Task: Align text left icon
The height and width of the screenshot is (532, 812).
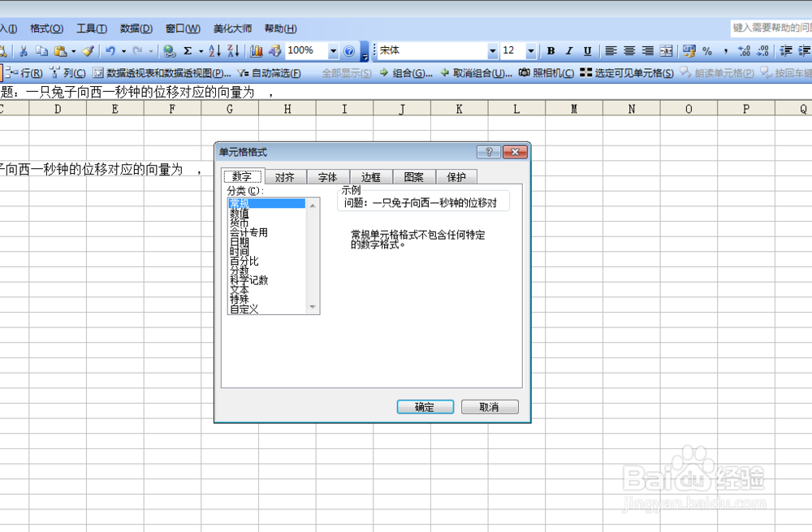Action: point(611,51)
